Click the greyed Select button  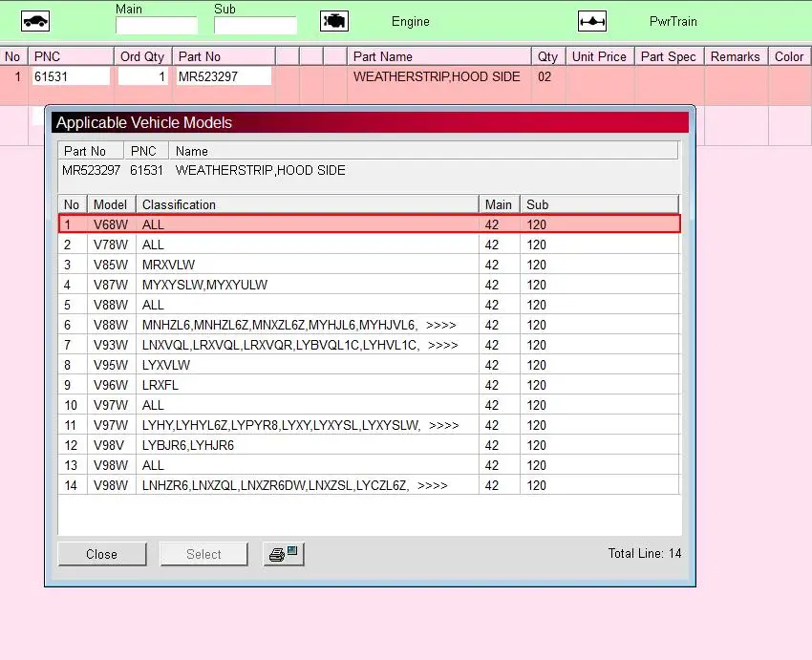click(203, 554)
